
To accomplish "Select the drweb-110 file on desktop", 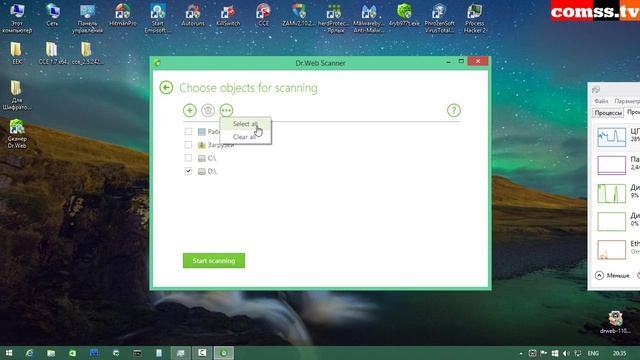I will tap(615, 322).
